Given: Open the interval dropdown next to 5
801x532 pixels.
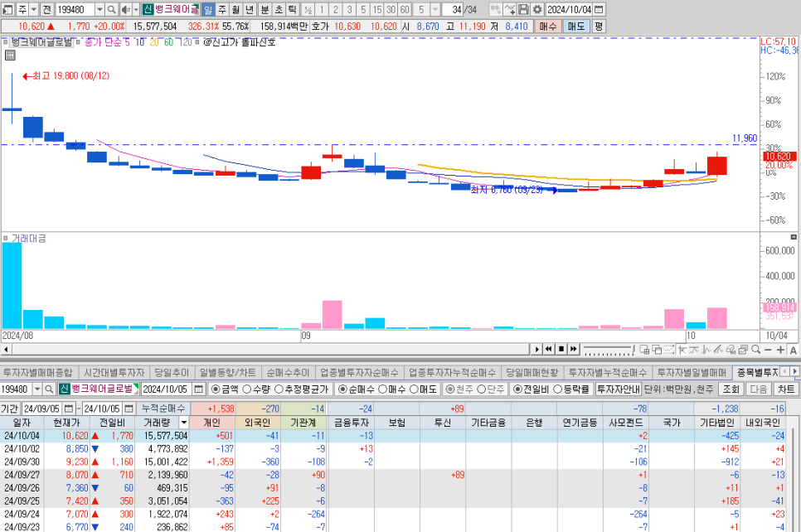Looking at the screenshot, I should (435, 9).
